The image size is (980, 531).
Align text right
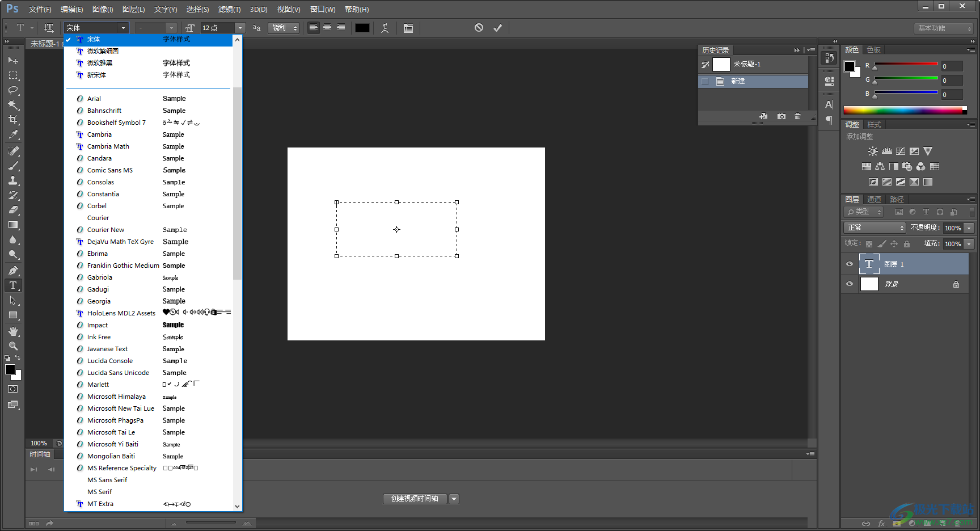(341, 28)
